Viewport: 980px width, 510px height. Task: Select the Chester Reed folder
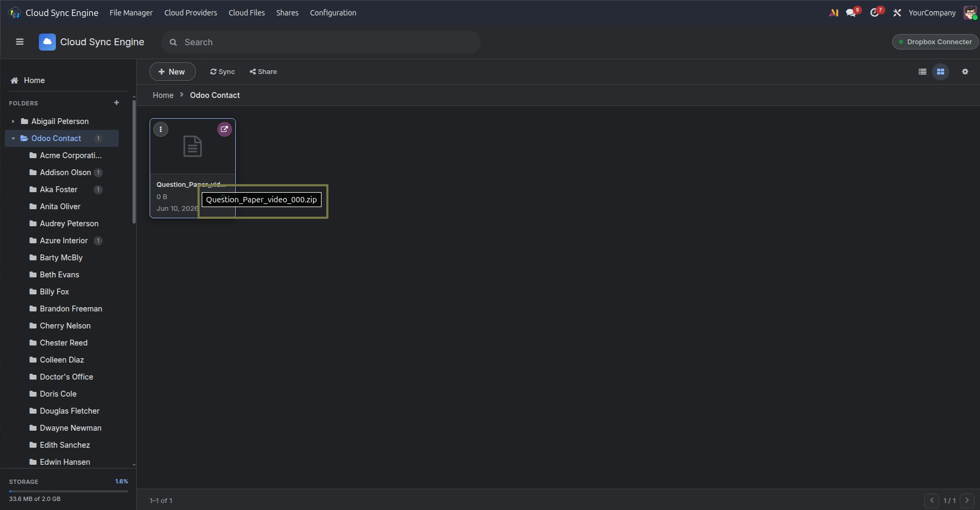click(64, 343)
